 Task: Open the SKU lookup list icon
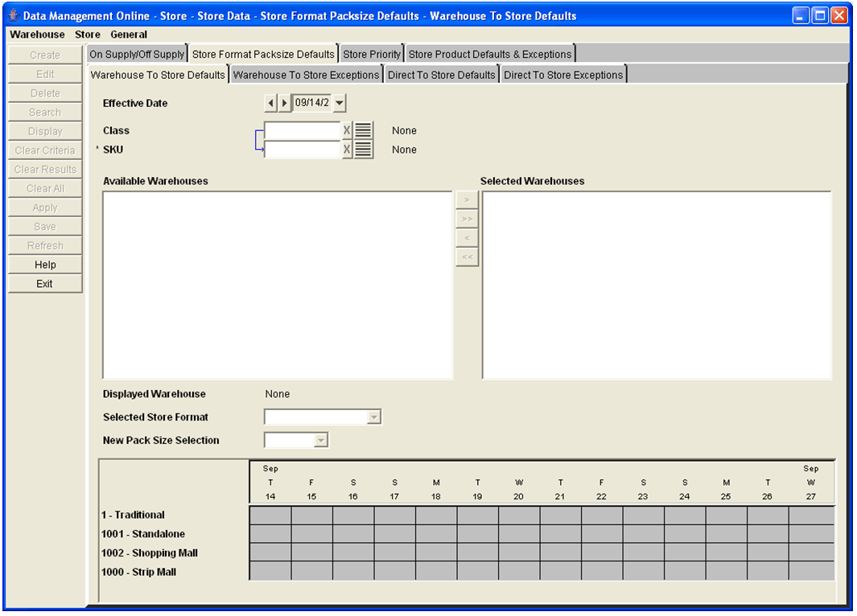(364, 150)
